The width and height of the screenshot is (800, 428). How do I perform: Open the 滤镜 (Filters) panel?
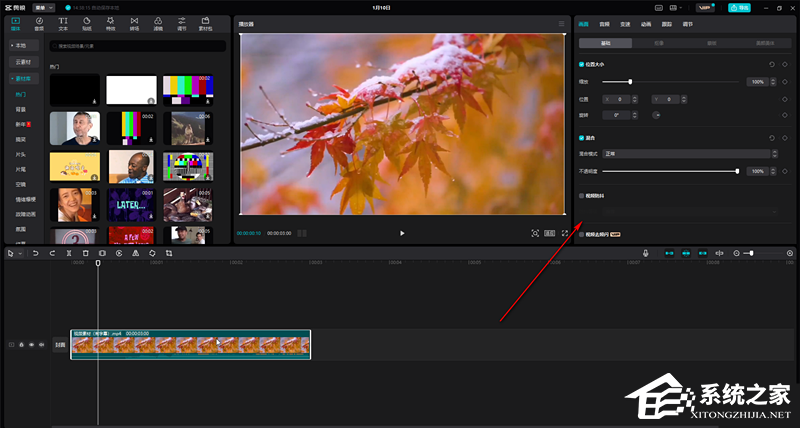(158, 22)
